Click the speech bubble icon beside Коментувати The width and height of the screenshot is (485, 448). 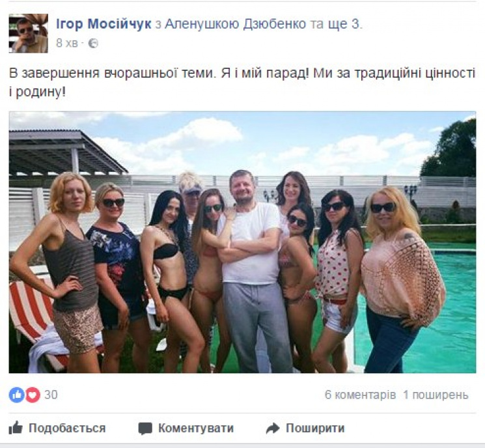(x=145, y=429)
